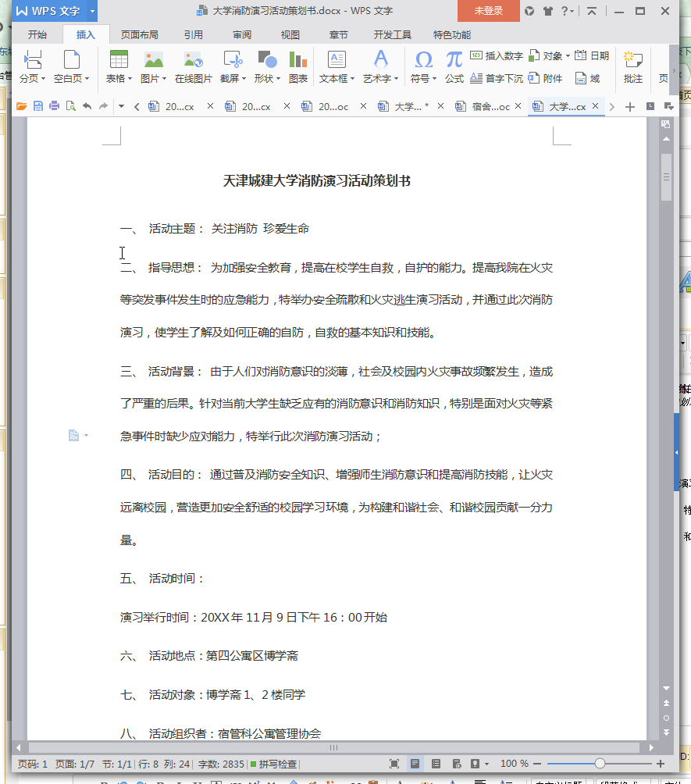Open the 开发工具 ribbon tab
The width and height of the screenshot is (691, 784).
tap(393, 34)
